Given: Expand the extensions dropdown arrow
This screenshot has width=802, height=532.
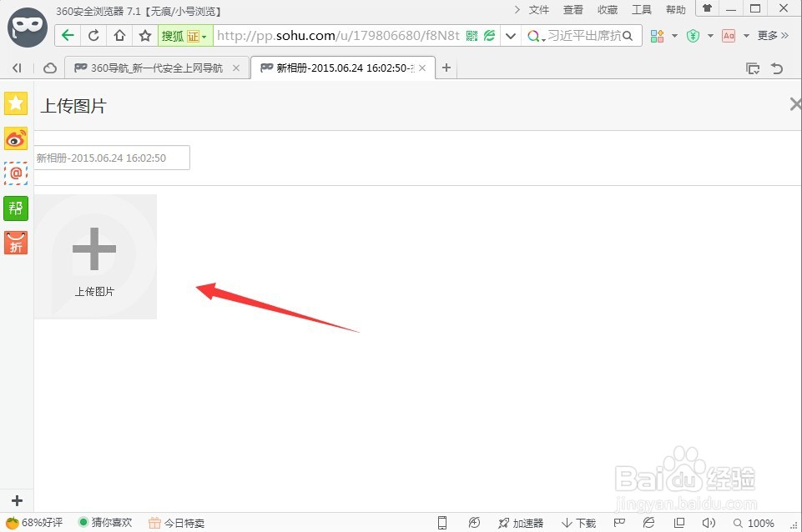Looking at the screenshot, I should coord(674,36).
